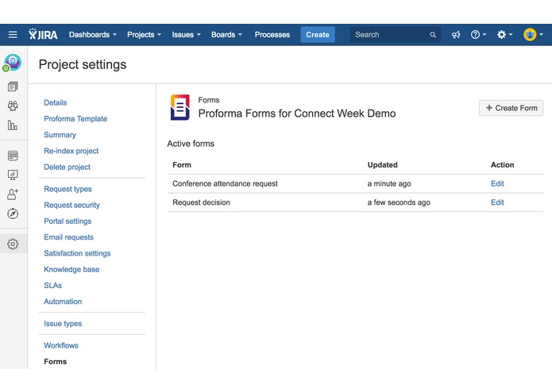Viewport: 552px width, 392px height.
Task: Open the user profile avatar menu
Action: [x=533, y=34]
